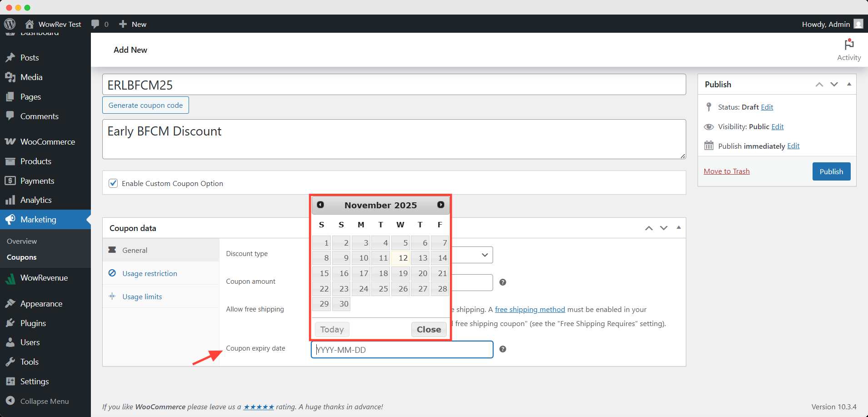868x417 pixels.
Task: Click the Coupon expiry date field
Action: click(x=402, y=350)
